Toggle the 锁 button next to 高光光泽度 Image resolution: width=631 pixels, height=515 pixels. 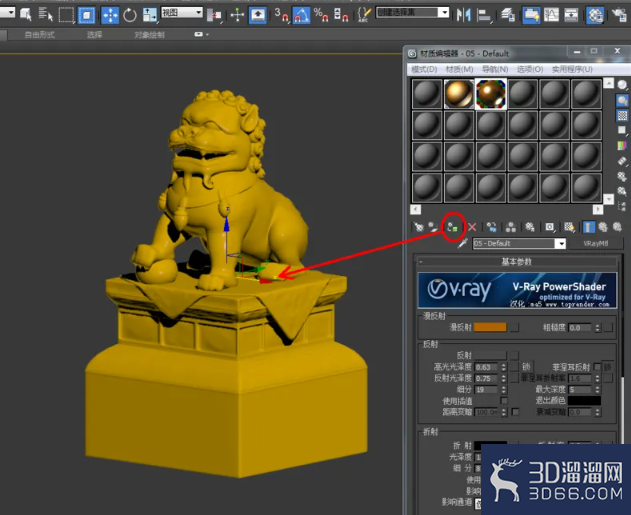coord(526,367)
